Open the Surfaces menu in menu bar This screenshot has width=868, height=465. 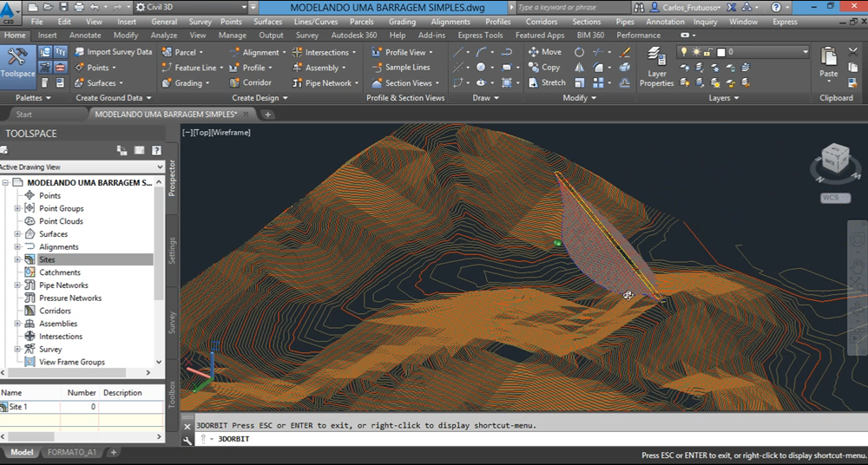click(x=268, y=22)
